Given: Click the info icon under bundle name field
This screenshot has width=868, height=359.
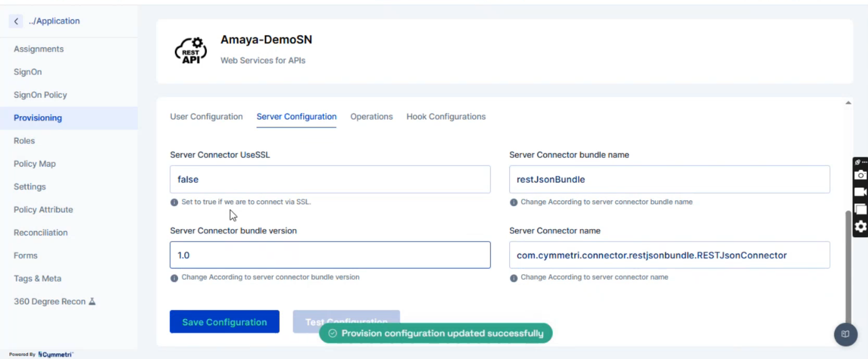Looking at the screenshot, I should (x=514, y=202).
